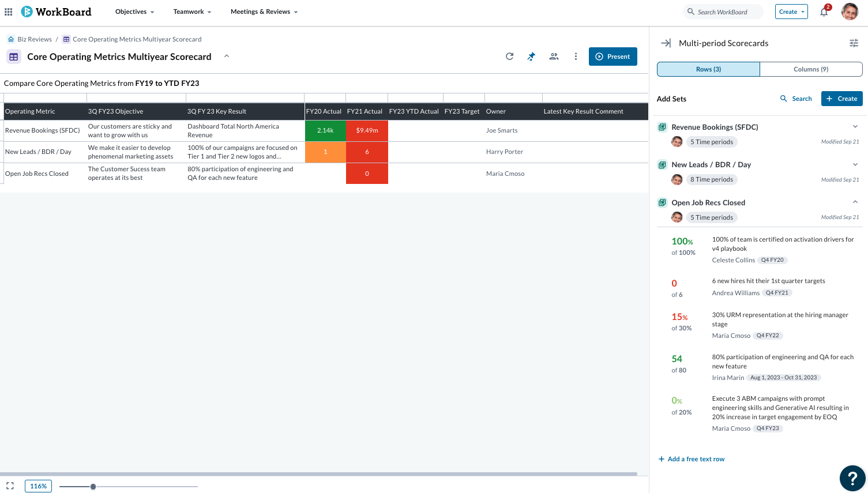Open the three-dot more options menu

(576, 57)
